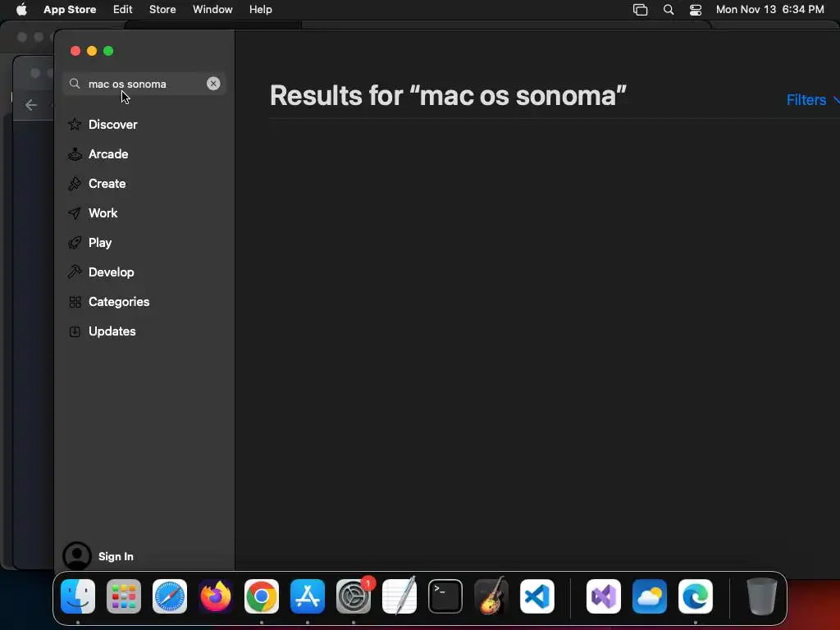The height and width of the screenshot is (630, 840).
Task: Click the magnifier icon in search field
Action: point(75,84)
